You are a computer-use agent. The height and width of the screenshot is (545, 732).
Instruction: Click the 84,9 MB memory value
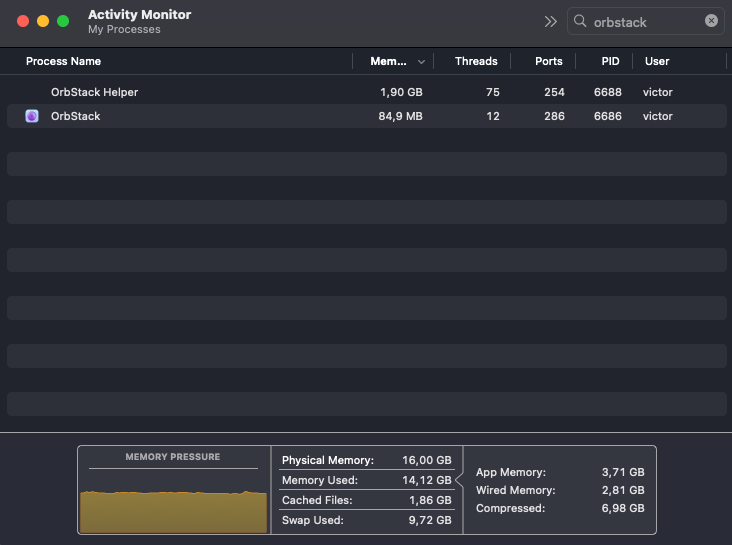click(400, 116)
